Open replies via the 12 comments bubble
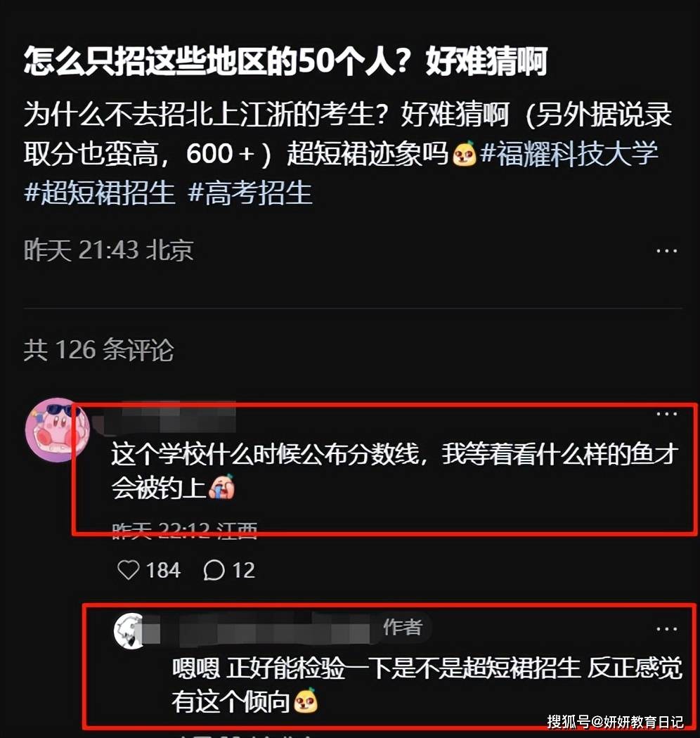The height and width of the screenshot is (738, 700). 213,571
